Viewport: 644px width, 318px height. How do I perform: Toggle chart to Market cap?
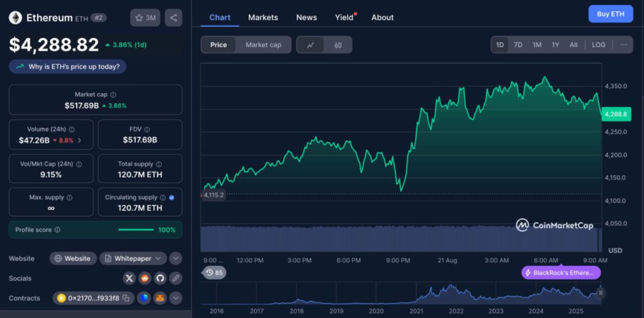[263, 45]
